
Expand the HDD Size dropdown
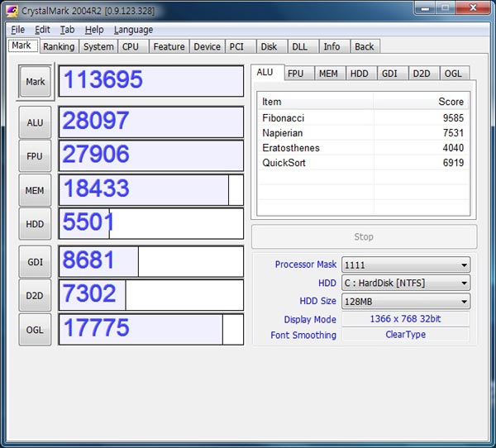tap(406, 301)
